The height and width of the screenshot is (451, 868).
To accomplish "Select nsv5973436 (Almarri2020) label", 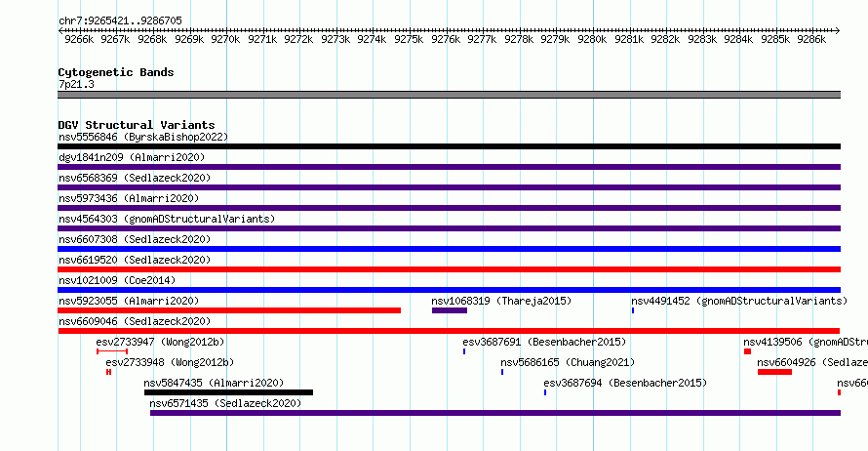I will [x=129, y=198].
